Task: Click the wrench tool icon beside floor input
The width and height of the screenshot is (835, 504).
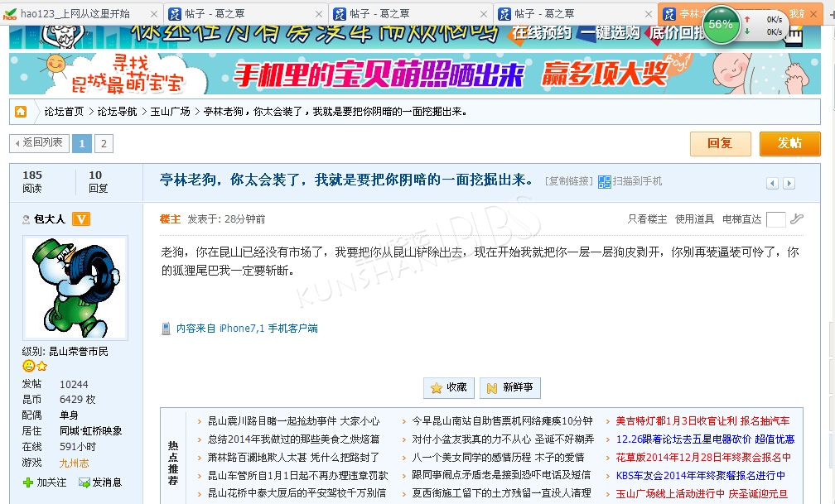Action: pyautogui.click(x=797, y=218)
